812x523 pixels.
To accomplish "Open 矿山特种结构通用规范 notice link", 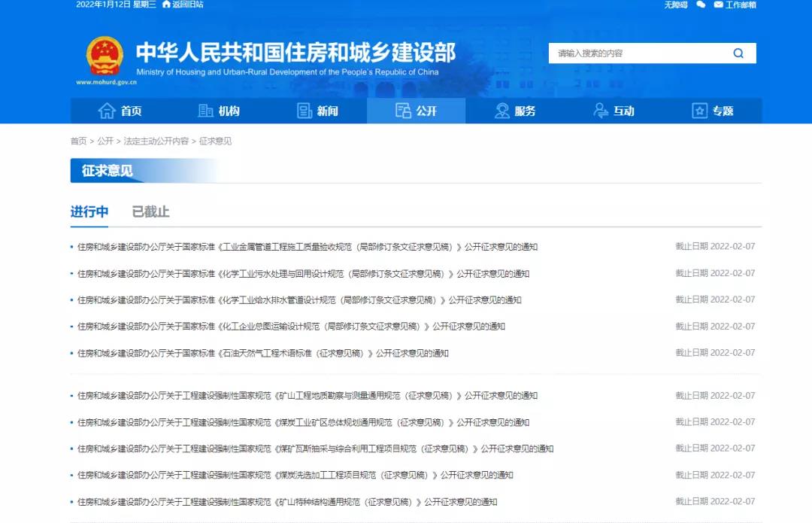I will 287,502.
